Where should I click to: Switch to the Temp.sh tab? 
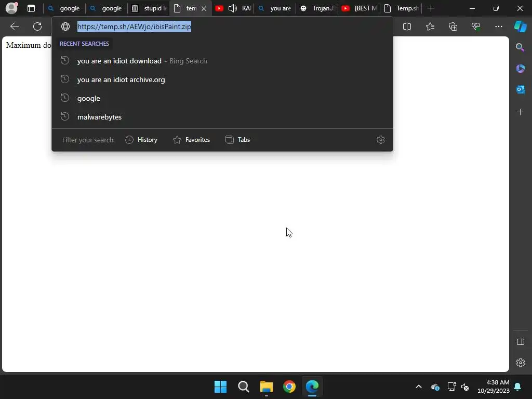[401, 8]
